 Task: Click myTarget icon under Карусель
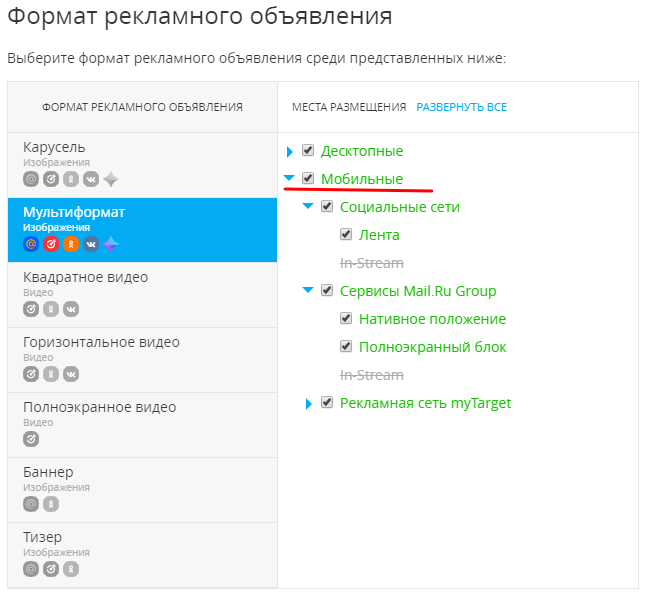click(x=51, y=179)
